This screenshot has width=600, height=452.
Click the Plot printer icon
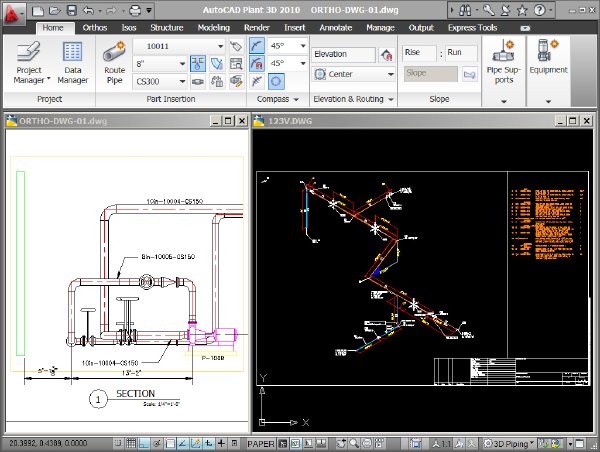(135, 10)
